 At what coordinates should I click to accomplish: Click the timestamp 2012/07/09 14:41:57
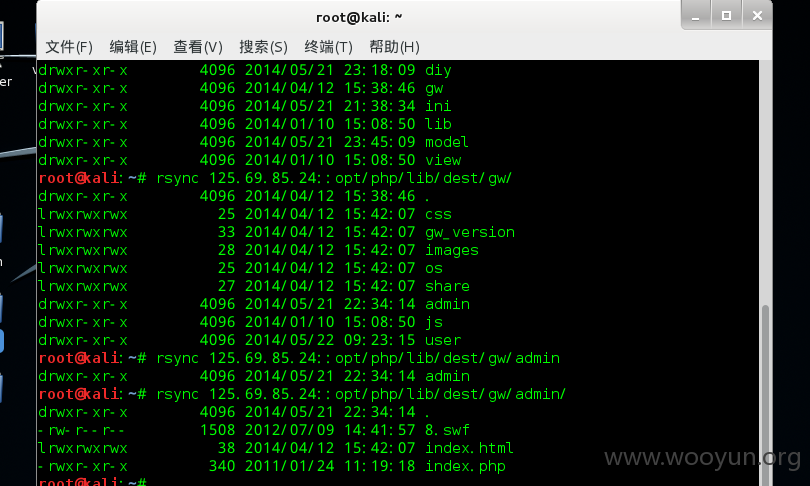click(330, 430)
